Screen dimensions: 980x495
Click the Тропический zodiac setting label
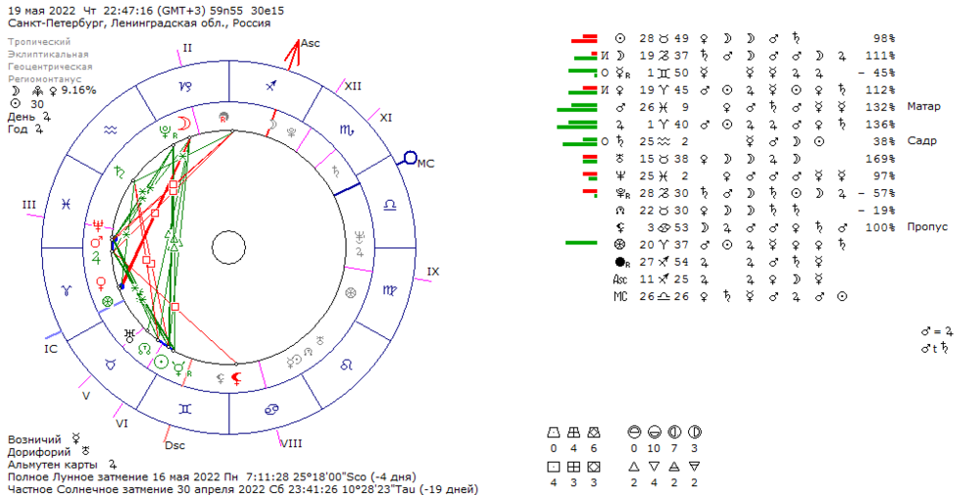click(x=39, y=42)
